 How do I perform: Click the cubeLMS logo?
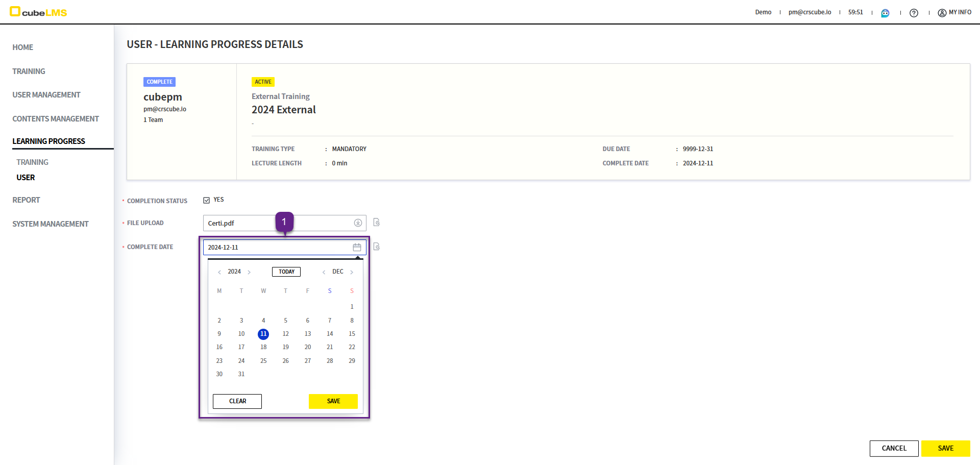point(39,12)
